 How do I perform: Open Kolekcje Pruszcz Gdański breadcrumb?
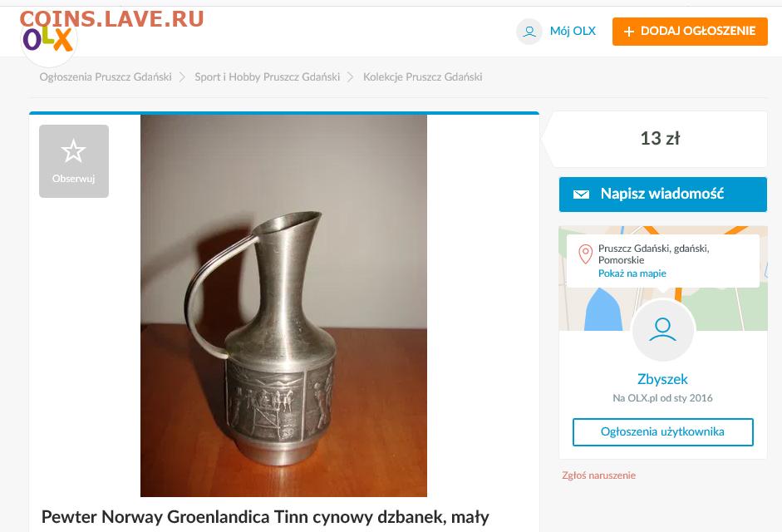pyautogui.click(x=422, y=76)
